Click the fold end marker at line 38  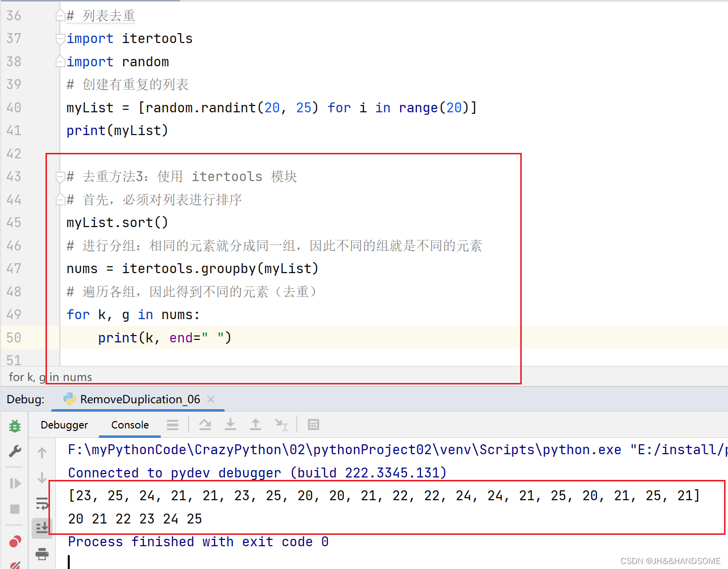[x=60, y=62]
